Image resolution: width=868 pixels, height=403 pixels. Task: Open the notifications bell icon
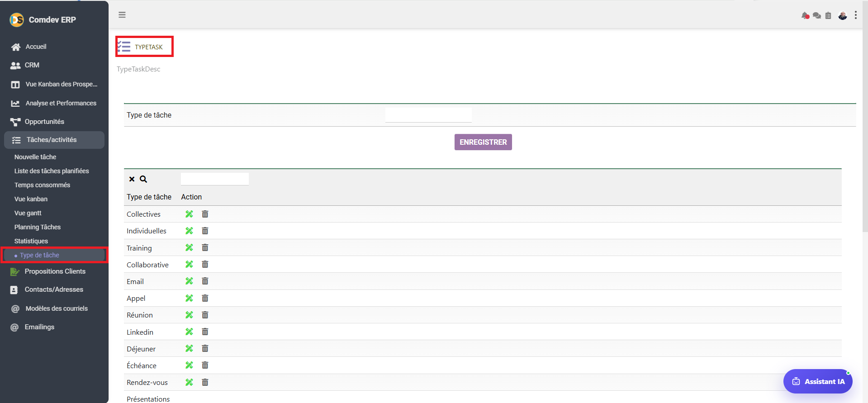tap(805, 15)
